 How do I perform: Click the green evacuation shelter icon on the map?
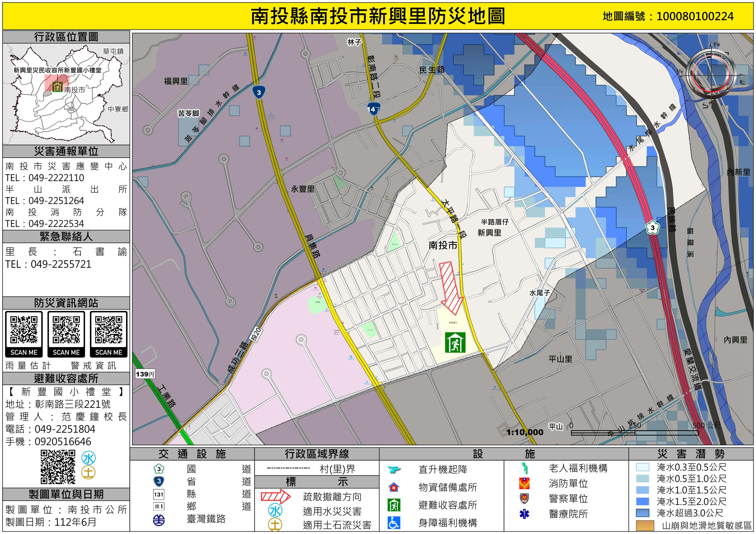pyautogui.click(x=455, y=342)
